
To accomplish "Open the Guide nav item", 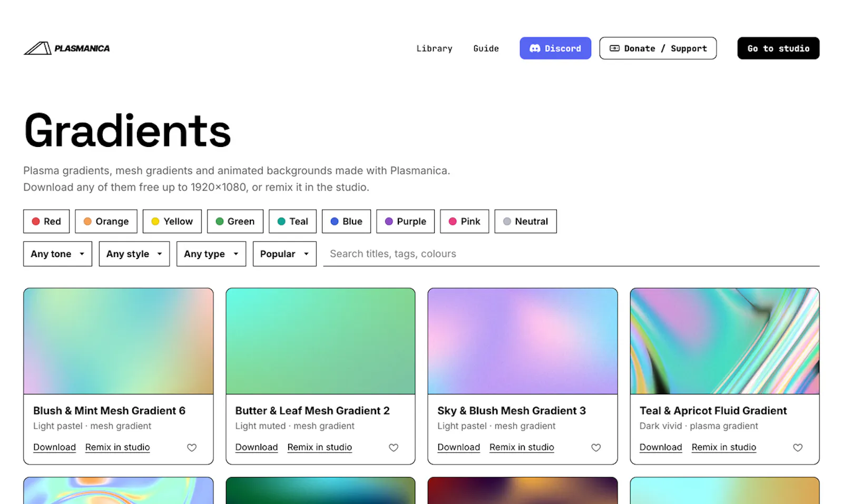I will click(486, 48).
